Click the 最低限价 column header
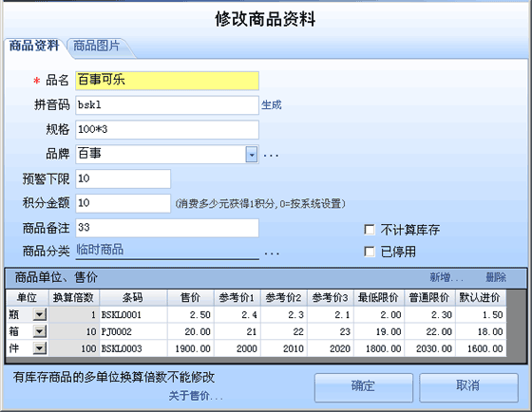The width and height of the screenshot is (532, 412). click(379, 298)
